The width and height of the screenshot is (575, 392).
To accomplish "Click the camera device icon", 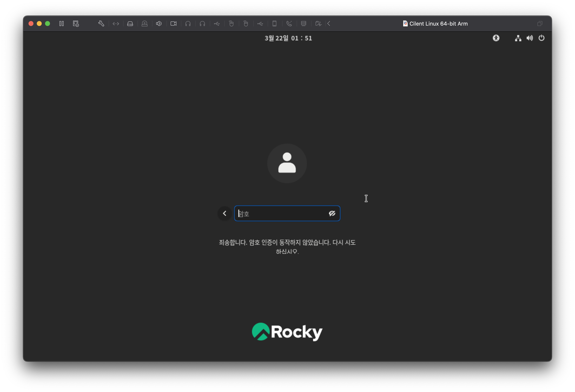I will click(x=173, y=24).
